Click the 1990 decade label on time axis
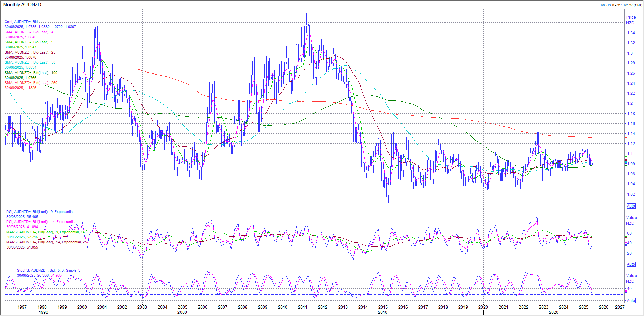644x316 pixels. [43, 312]
